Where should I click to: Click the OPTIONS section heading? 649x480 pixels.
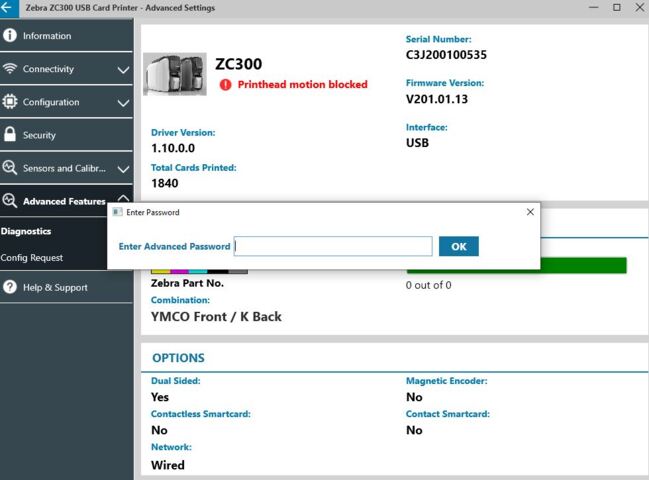click(x=178, y=358)
